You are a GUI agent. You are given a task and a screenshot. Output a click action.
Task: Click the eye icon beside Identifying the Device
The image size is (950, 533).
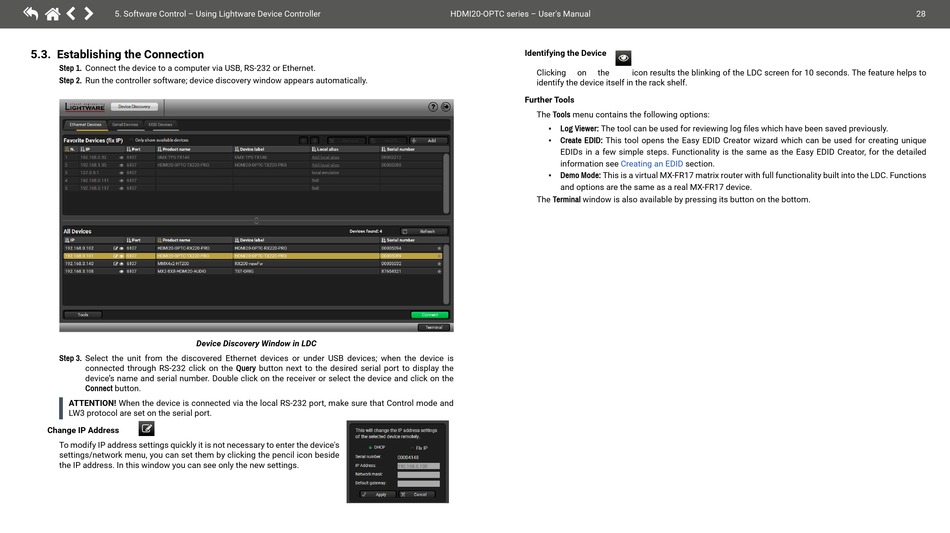tap(623, 58)
